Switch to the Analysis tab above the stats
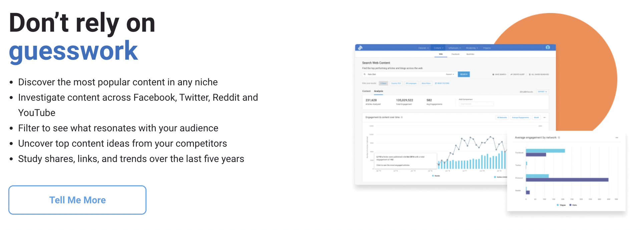 (378, 91)
